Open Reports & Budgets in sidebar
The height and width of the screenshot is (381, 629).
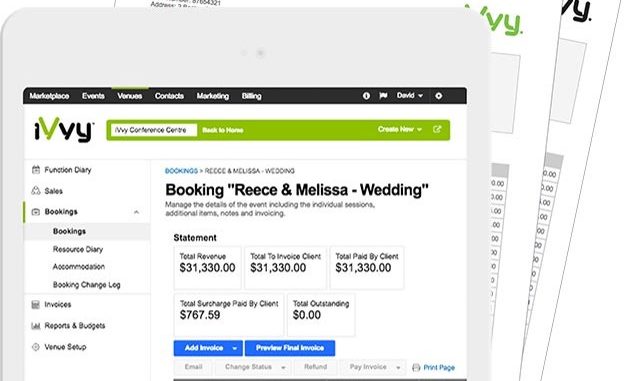pos(75,326)
